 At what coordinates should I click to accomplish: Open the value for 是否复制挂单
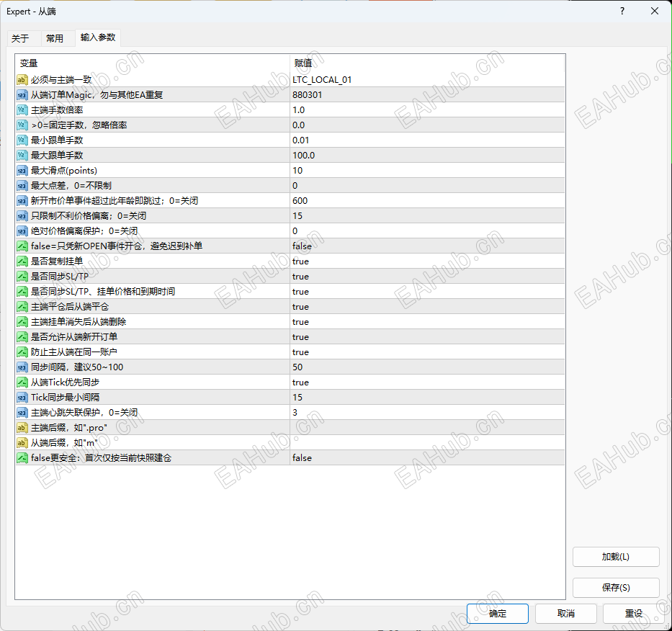coord(427,261)
